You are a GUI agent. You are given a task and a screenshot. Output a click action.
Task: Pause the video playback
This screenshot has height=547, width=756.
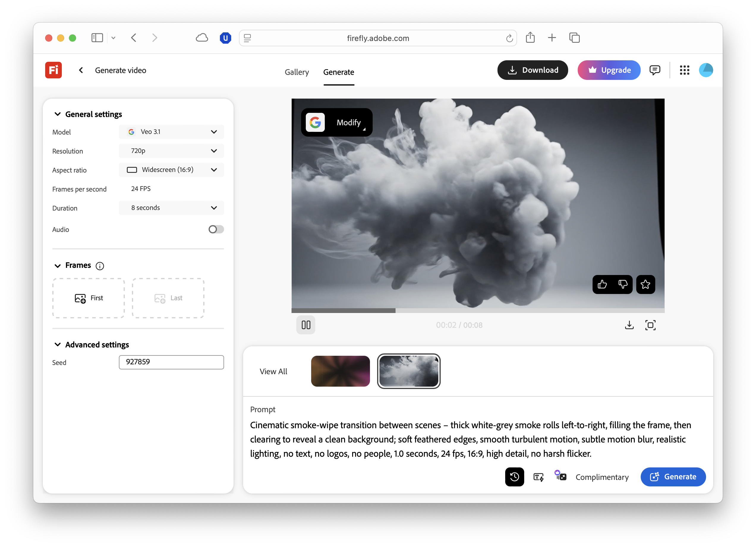point(306,325)
